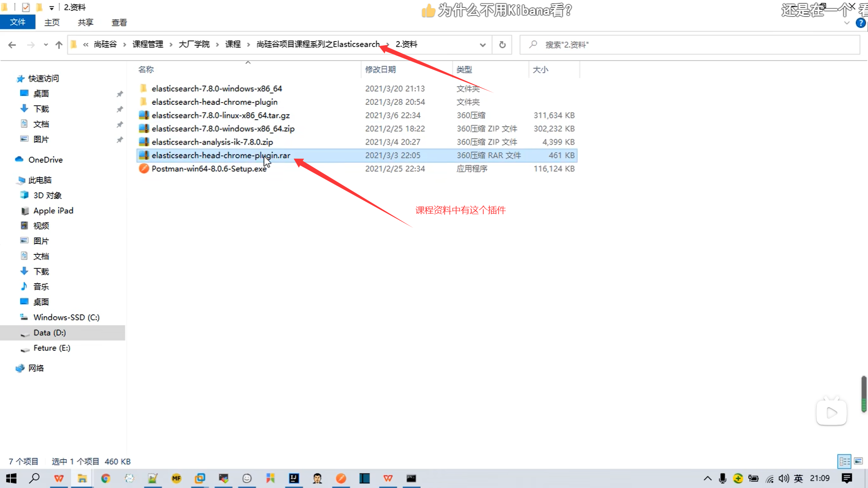Open the 查看 ribbon tab
The height and width of the screenshot is (488, 868).
pos(119,22)
